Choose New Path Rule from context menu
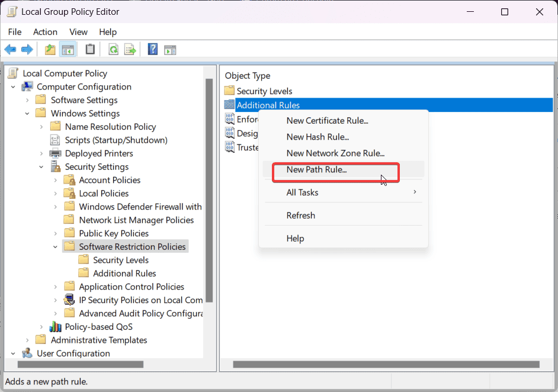Image resolution: width=558 pixels, height=392 pixels. (343, 170)
